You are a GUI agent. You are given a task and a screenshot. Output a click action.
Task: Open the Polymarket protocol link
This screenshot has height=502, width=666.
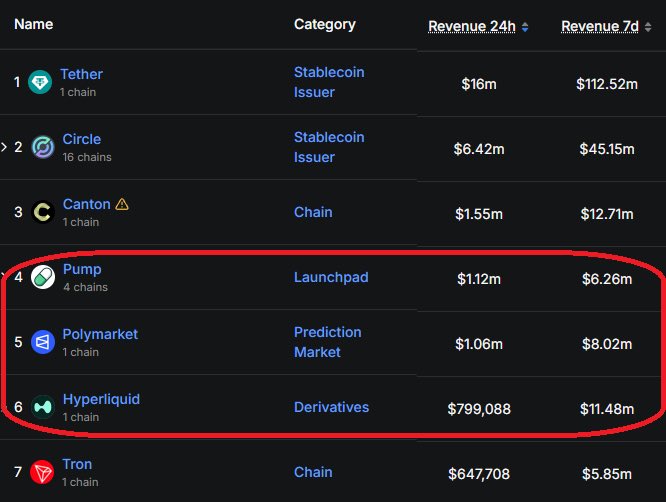(x=100, y=334)
